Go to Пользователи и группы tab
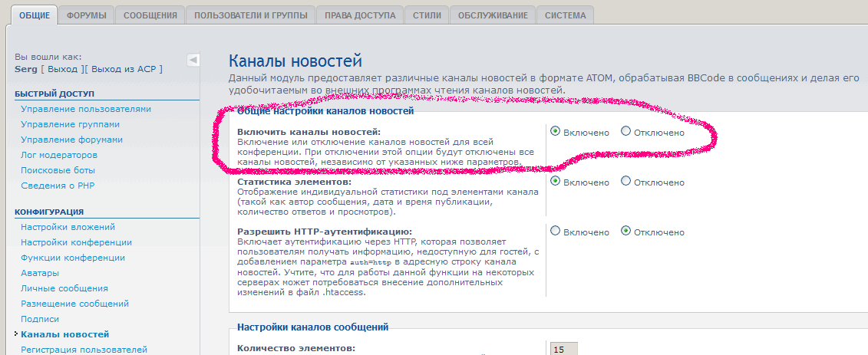Image resolution: width=868 pixels, height=355 pixels. 250,15
